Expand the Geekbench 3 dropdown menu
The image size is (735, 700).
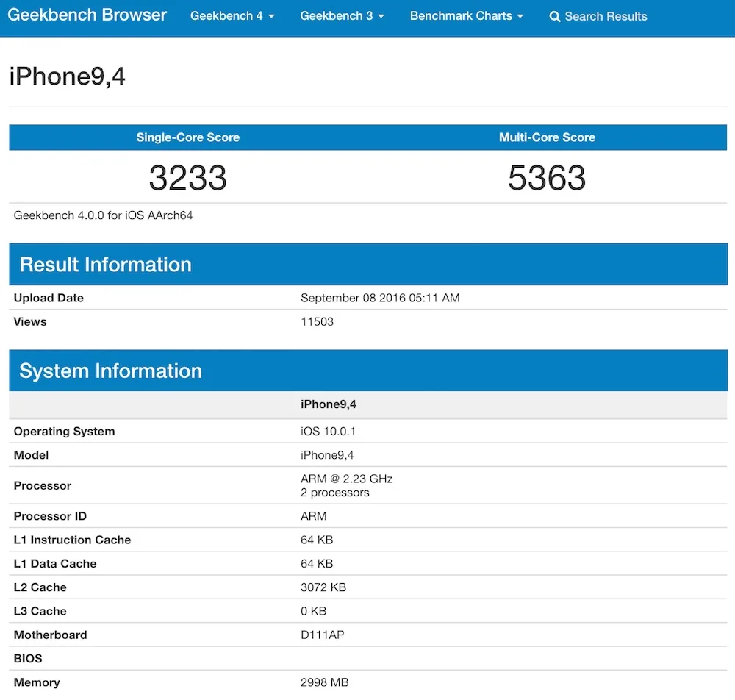coord(342,16)
